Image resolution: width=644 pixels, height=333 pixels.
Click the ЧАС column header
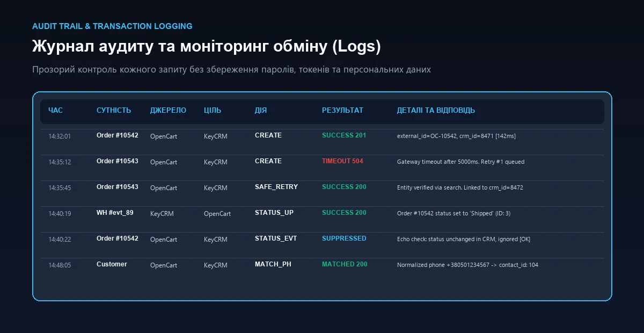pos(55,111)
